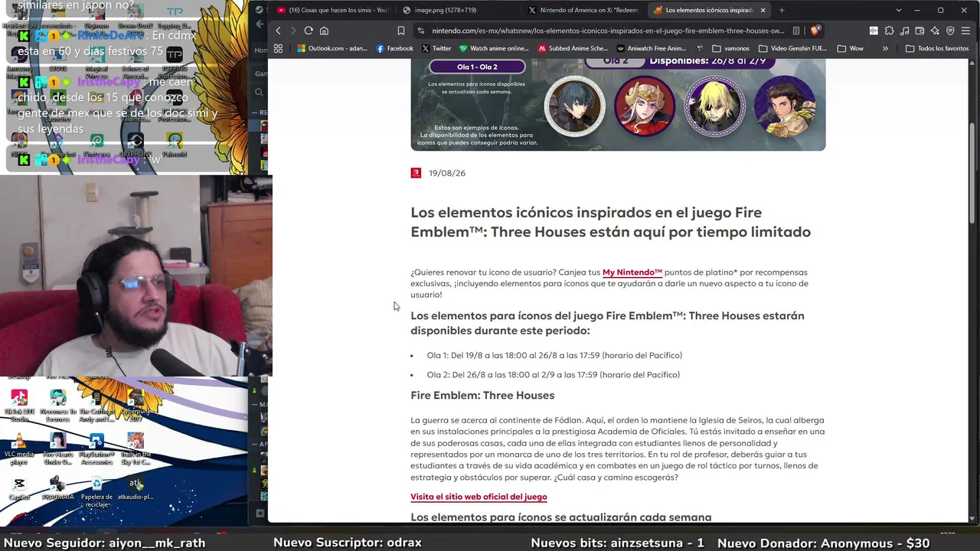Image resolution: width=980 pixels, height=551 pixels.
Task: Open a new browser tab
Action: [782, 10]
